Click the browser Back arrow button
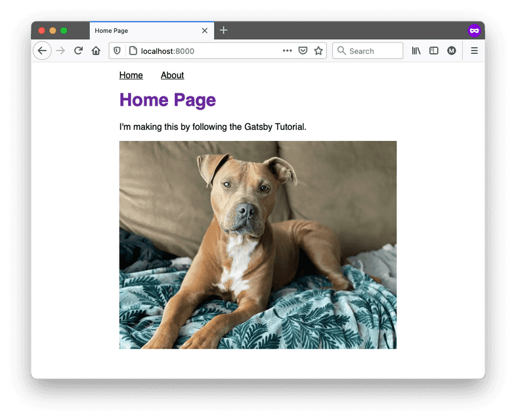The width and height of the screenshot is (516, 420). point(42,51)
